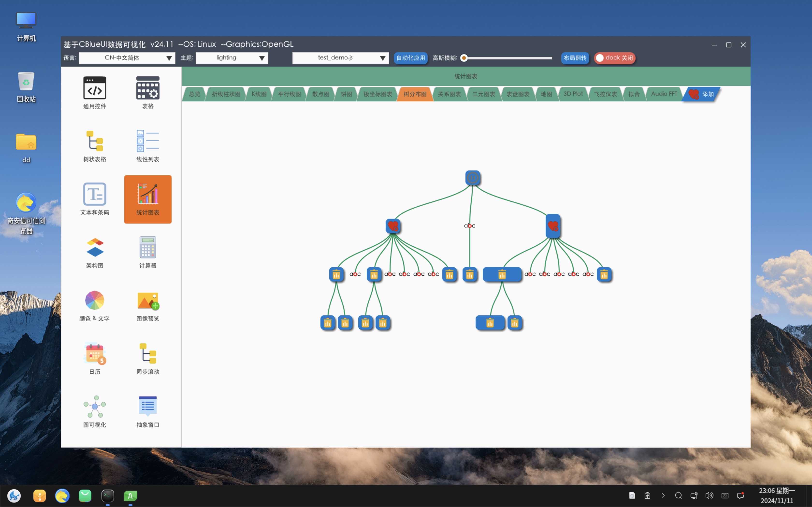Viewport: 812px width, 507px height.
Task: Click the root node of the tree
Action: (472, 178)
